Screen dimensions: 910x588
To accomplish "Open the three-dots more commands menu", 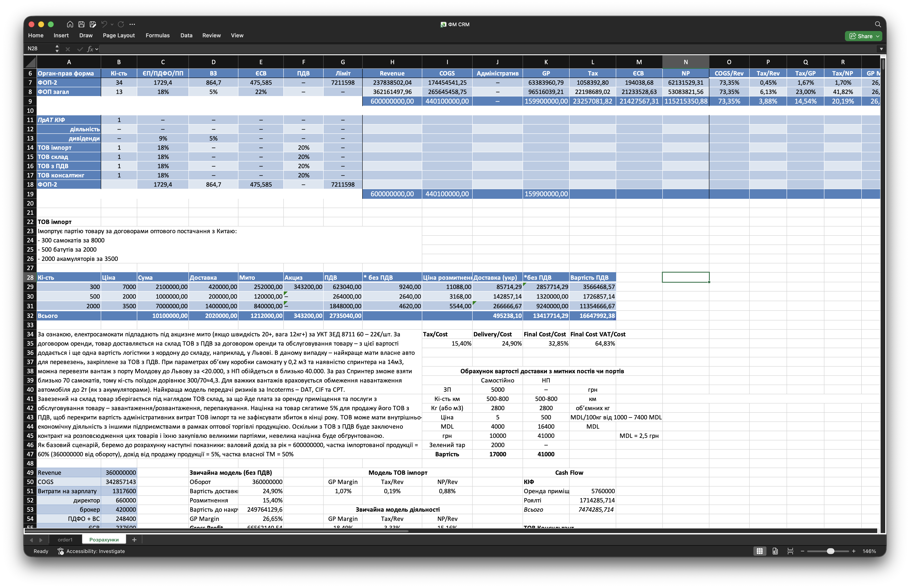I will coord(132,24).
